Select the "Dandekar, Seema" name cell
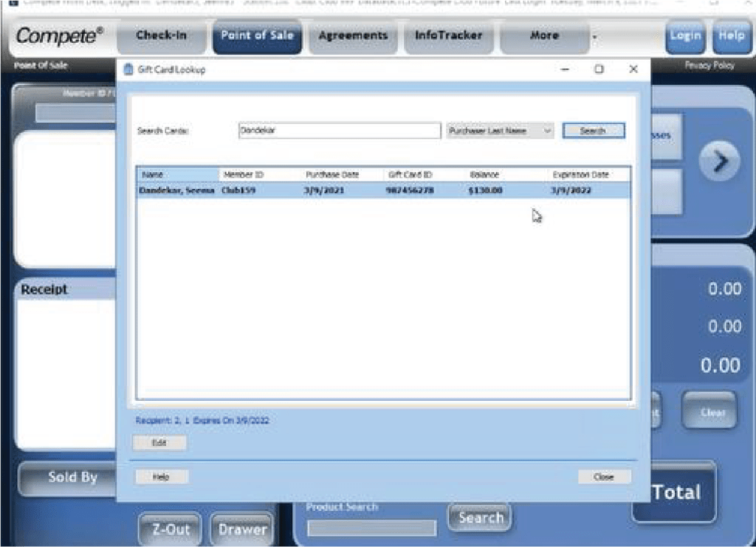Image resolution: width=756 pixels, height=547 pixels. pos(176,190)
